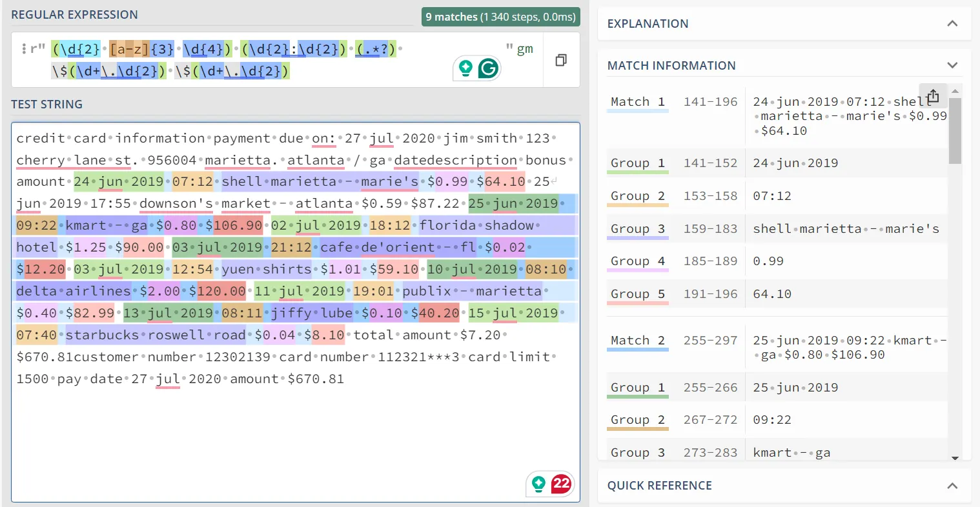980x507 pixels.
Task: Click Group 1 row with range 255-266
Action: tap(777, 388)
